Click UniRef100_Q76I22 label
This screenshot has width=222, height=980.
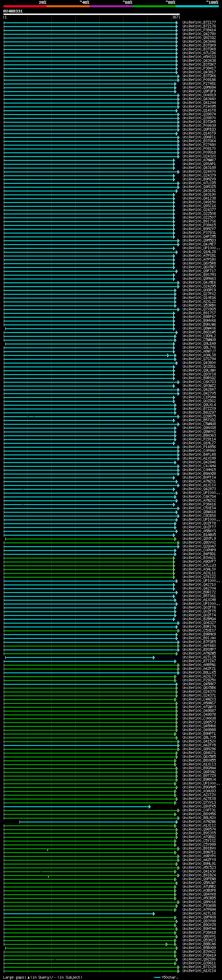[x=199, y=577]
